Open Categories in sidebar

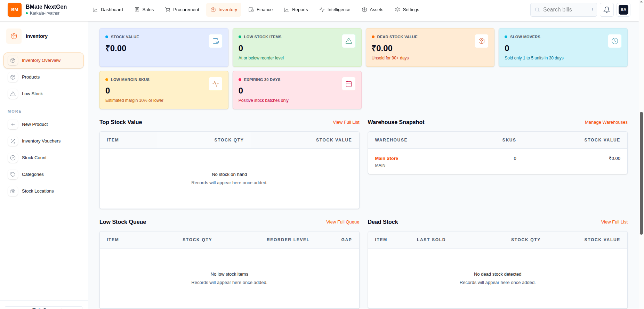point(44,174)
